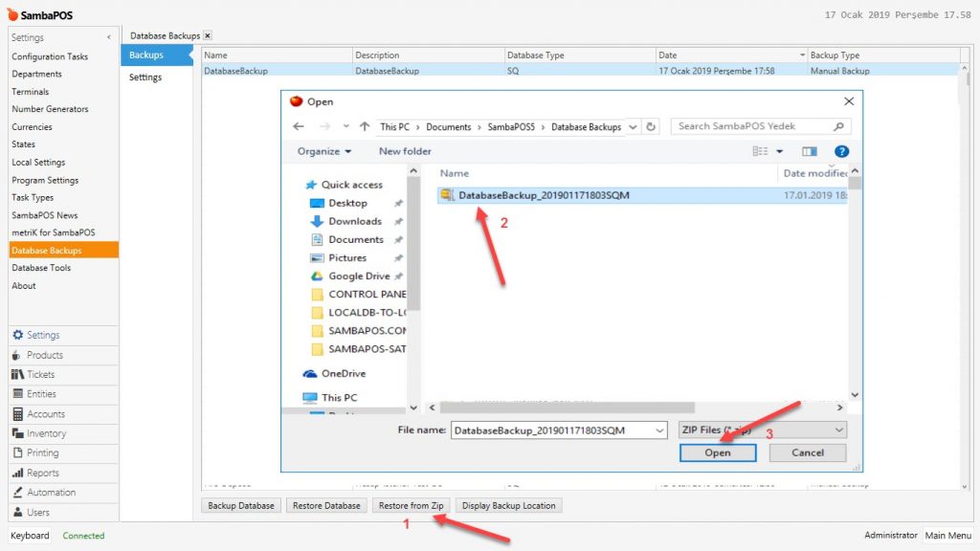Select the DatabaseBackup_201901171803SQM file
The width and height of the screenshot is (980, 551).
point(544,195)
